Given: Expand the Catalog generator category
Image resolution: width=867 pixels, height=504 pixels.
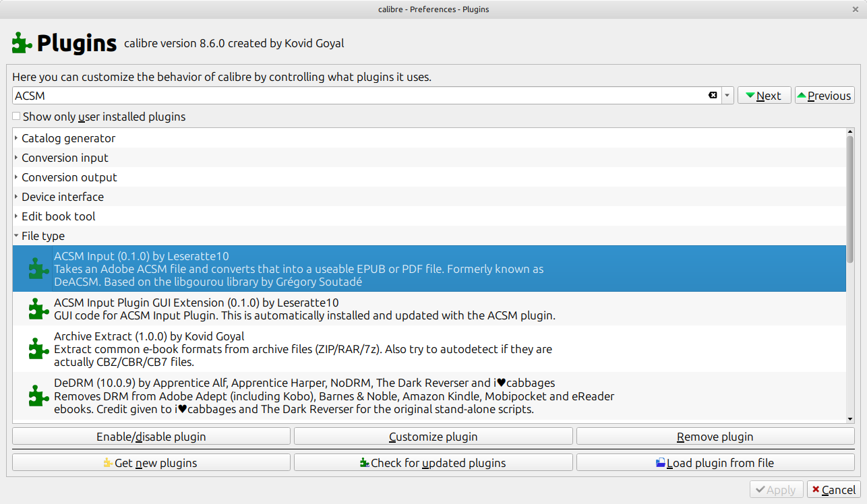Looking at the screenshot, I should 16,138.
